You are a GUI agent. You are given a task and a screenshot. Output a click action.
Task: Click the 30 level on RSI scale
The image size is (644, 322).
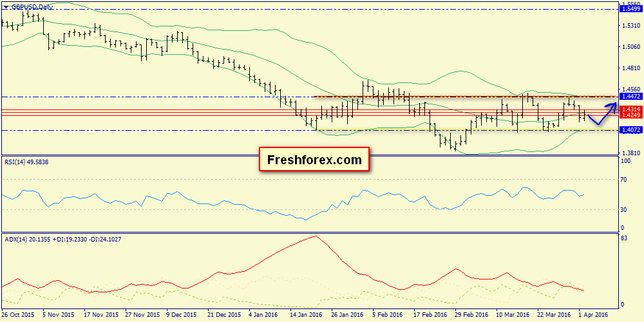tap(625, 209)
